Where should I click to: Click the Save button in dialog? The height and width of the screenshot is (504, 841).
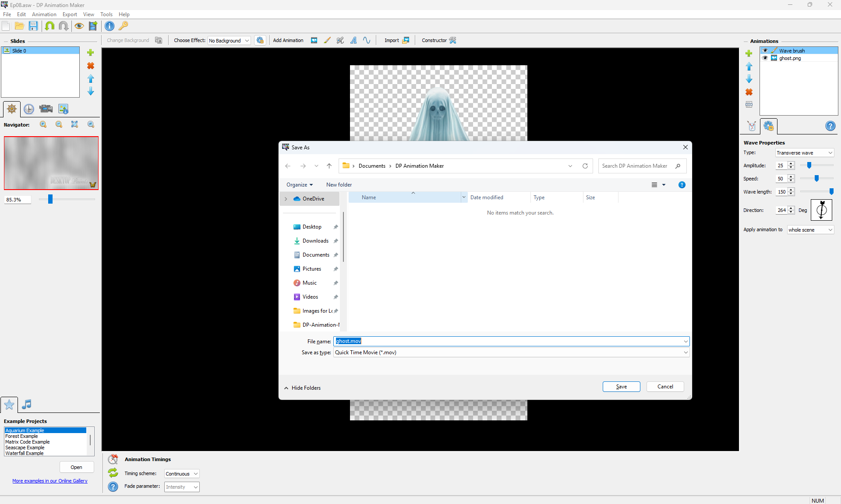621,387
